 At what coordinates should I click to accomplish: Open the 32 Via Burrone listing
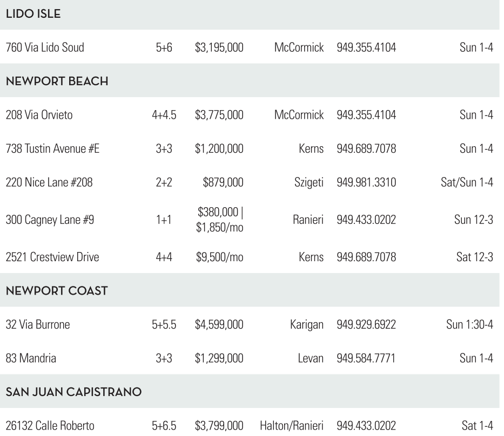pyautogui.click(x=37, y=324)
